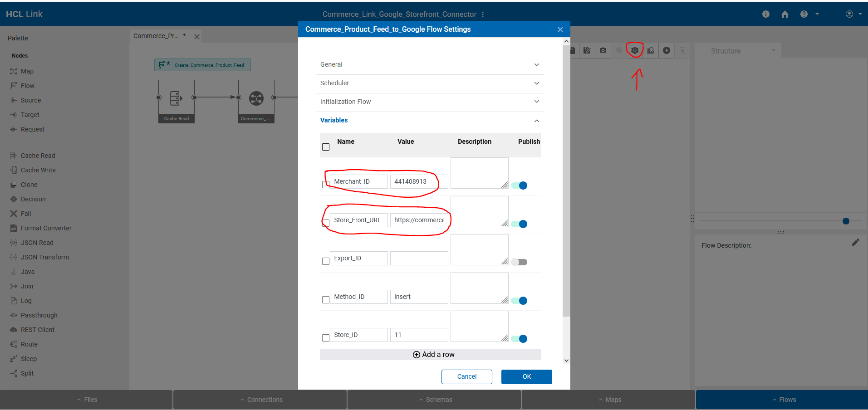Select the Commerce map node on canvas

[256, 101]
